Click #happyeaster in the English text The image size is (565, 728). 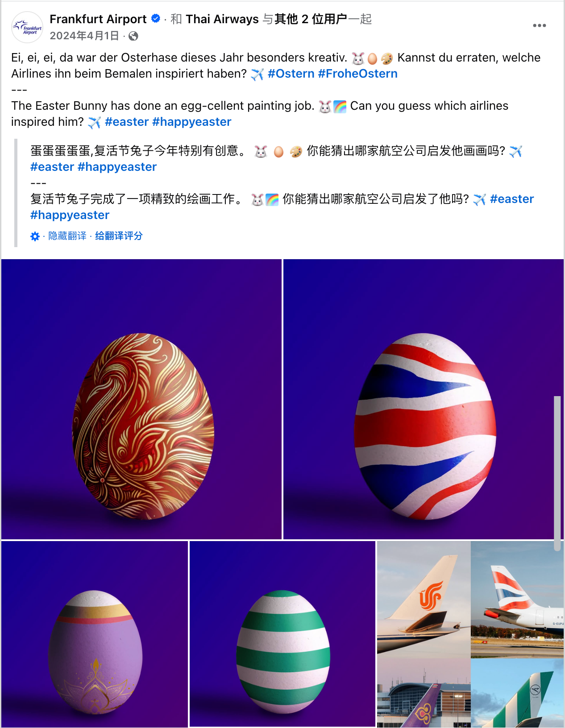point(191,122)
